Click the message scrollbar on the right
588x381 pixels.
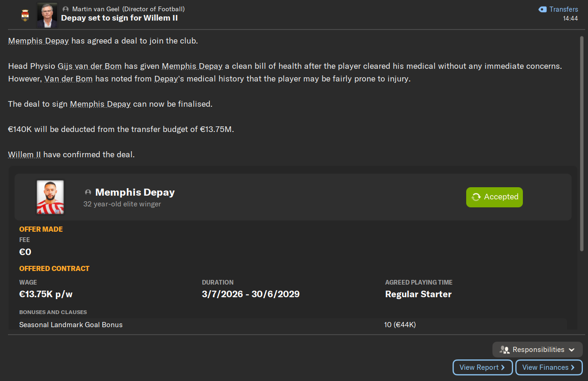click(581, 144)
